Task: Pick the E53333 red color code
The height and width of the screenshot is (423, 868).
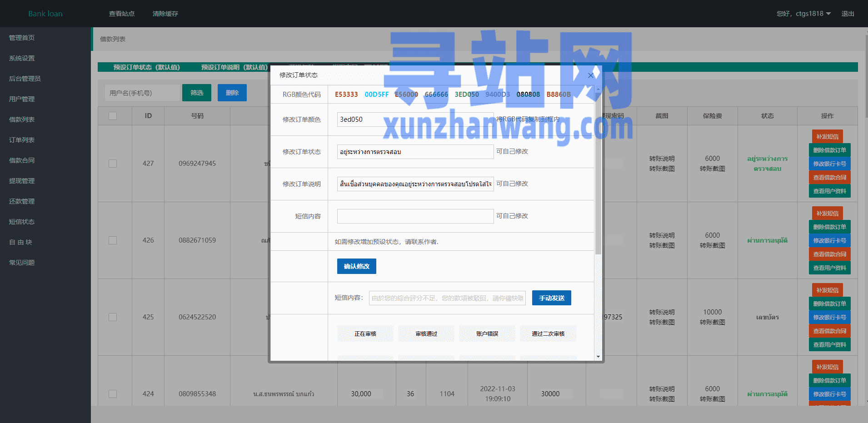Action: (346, 95)
